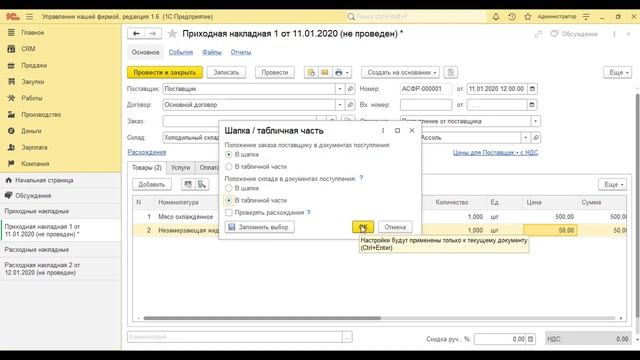Open the Еще menu above the goods table
This screenshot has width=640, height=360.
point(612,184)
